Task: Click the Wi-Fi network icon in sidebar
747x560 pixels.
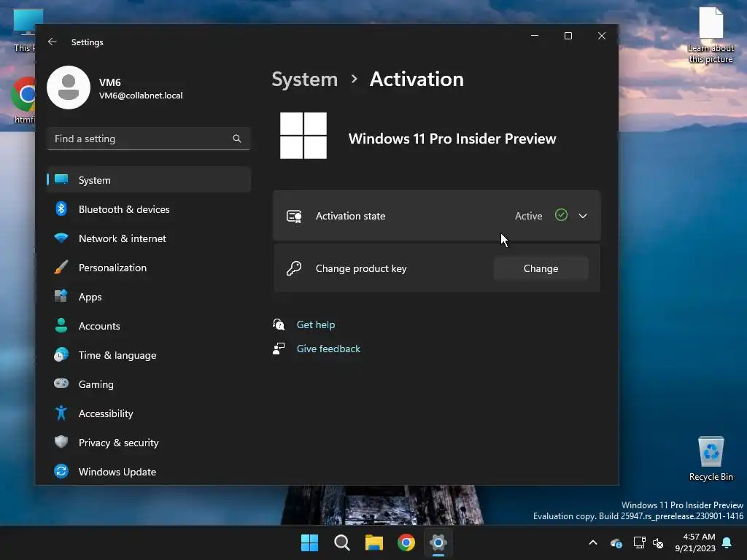Action: point(61,238)
